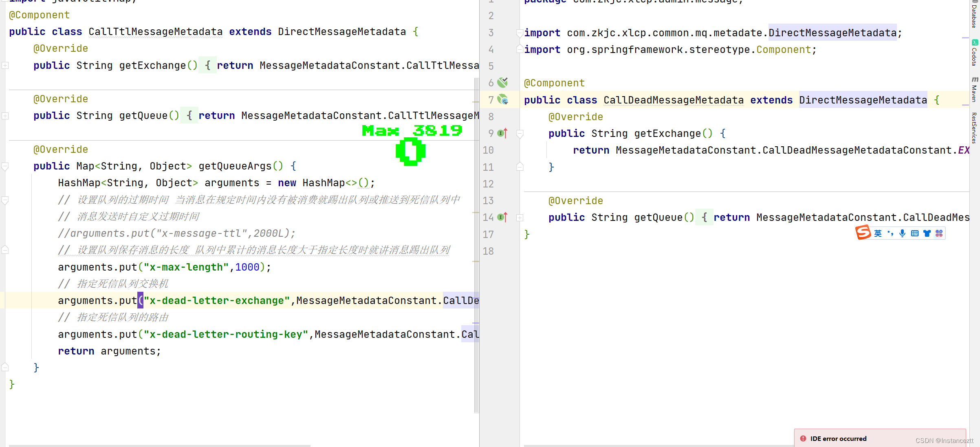Click the Spring bean gutter icon on line 6
Image resolution: width=980 pixels, height=447 pixels.
(x=502, y=83)
